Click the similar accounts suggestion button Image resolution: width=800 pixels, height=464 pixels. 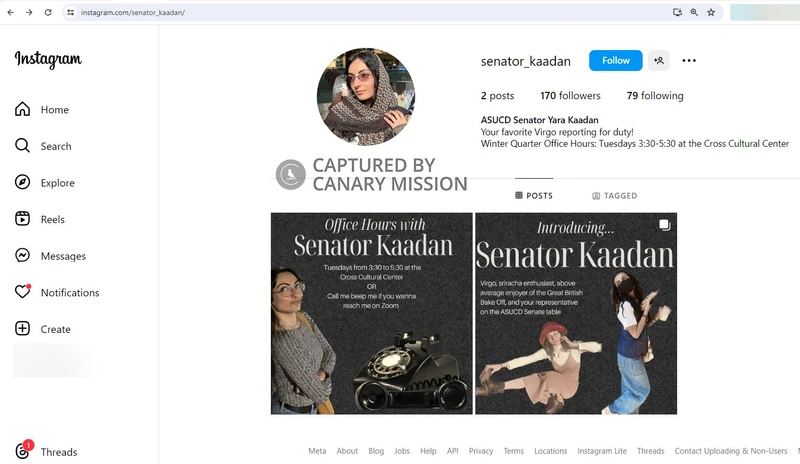click(x=659, y=61)
